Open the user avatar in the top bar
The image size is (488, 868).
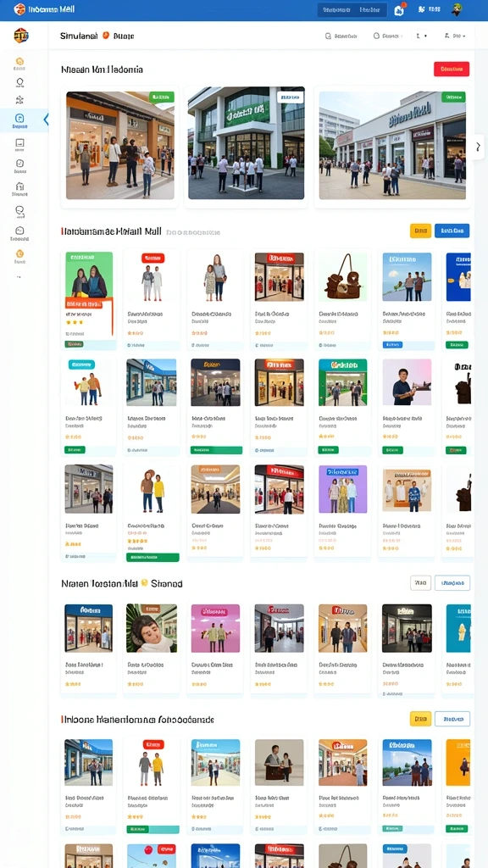(x=457, y=9)
